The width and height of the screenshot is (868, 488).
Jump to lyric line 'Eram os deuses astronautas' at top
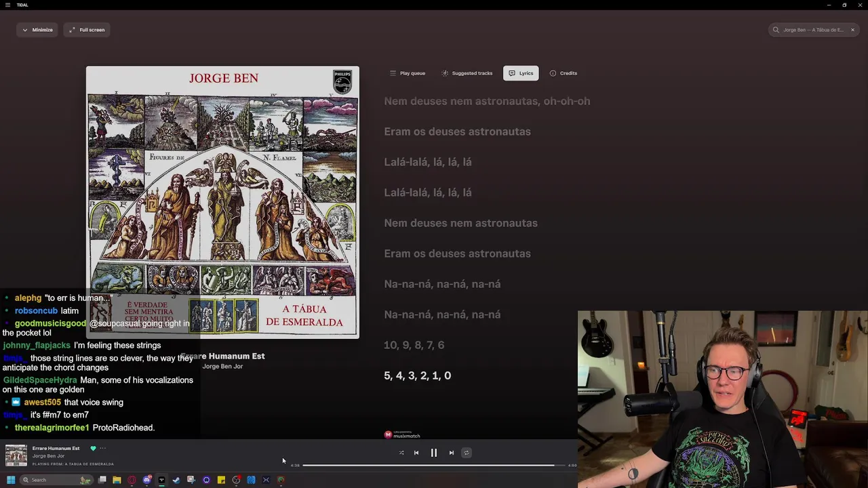tap(457, 131)
